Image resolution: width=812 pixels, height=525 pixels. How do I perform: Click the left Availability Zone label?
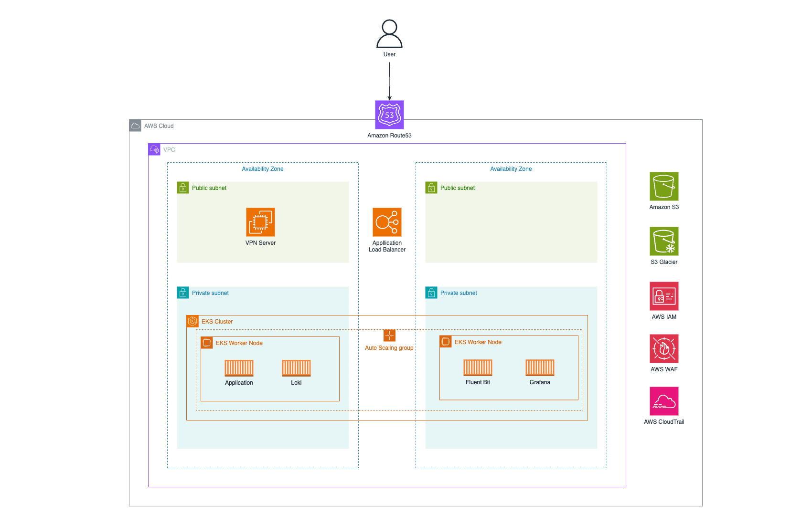pos(263,169)
